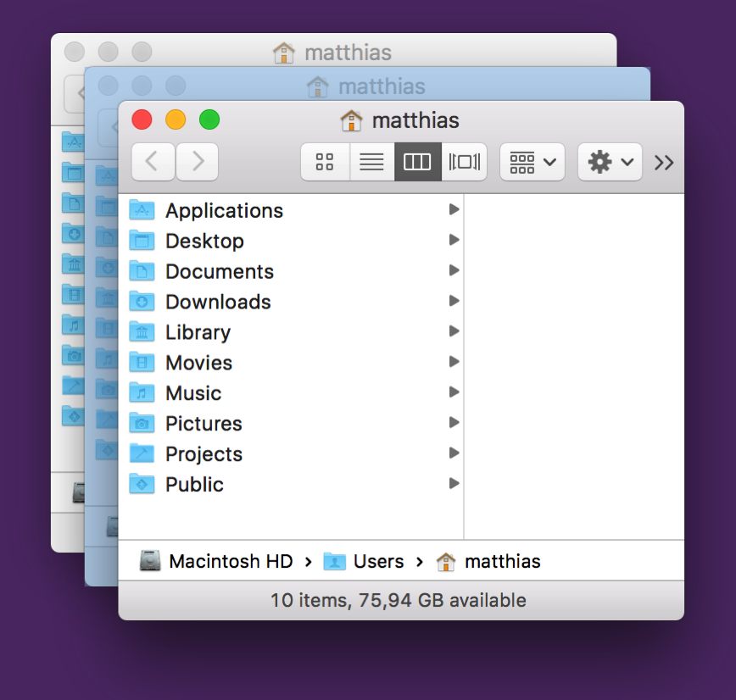Click the Music folder icon
This screenshot has height=700, width=736.
click(x=142, y=392)
